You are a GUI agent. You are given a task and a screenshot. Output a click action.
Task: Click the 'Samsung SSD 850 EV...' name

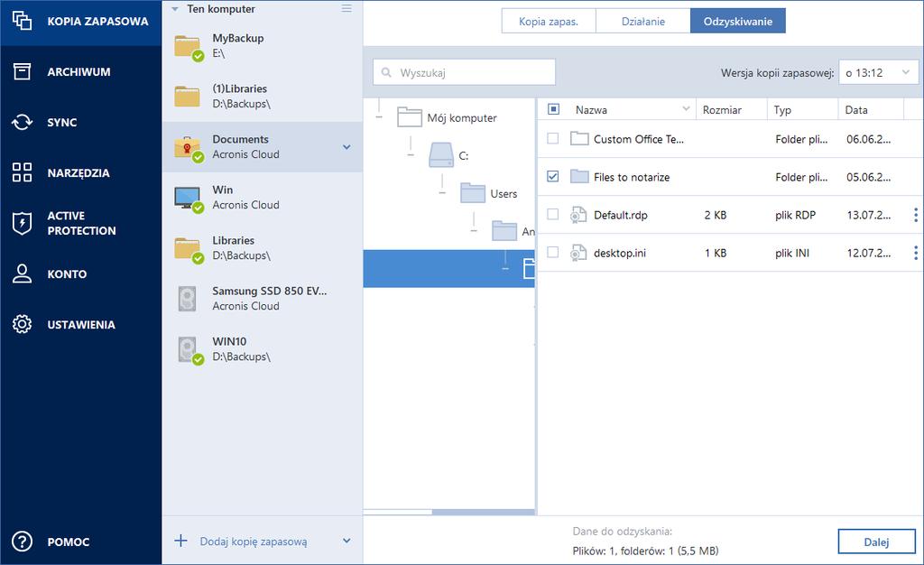pos(269,291)
